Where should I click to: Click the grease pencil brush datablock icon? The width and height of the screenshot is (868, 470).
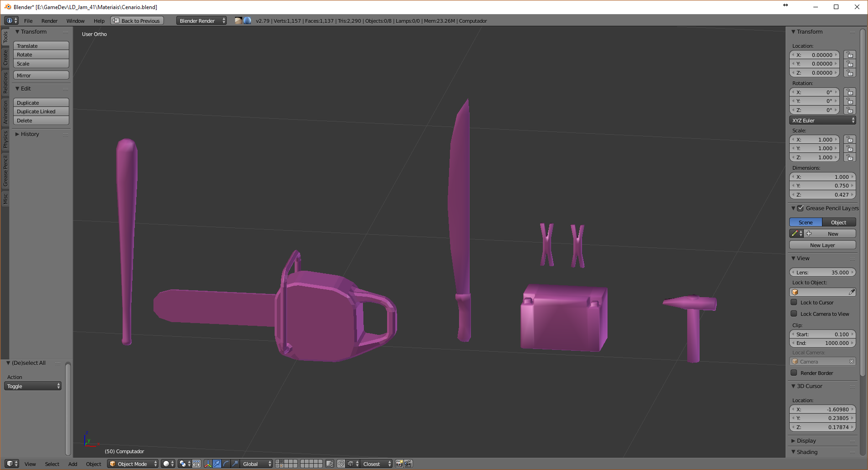coord(797,233)
